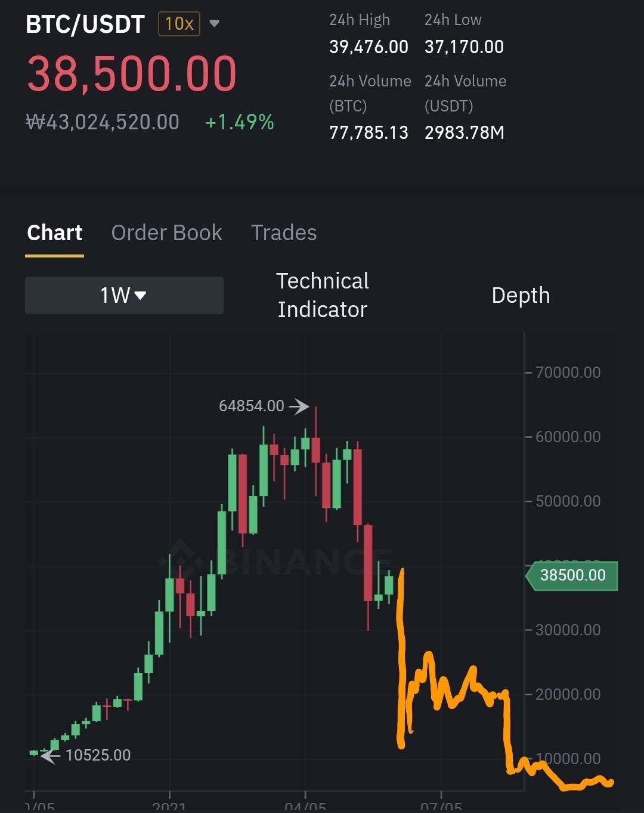This screenshot has width=644, height=813.
Task: Tap the 24h Low value 37,170.00
Action: [x=464, y=46]
